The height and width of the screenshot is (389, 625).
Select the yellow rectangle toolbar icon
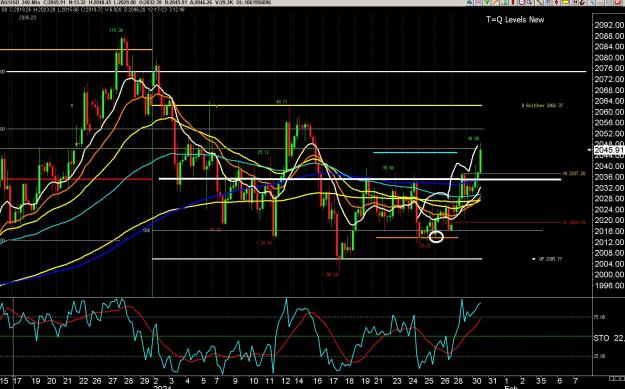tap(566, 2)
